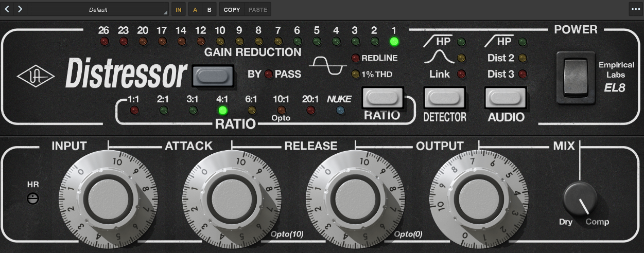Click the Detector band emphasis LED
The height and width of the screenshot is (253, 644).
pos(461,58)
